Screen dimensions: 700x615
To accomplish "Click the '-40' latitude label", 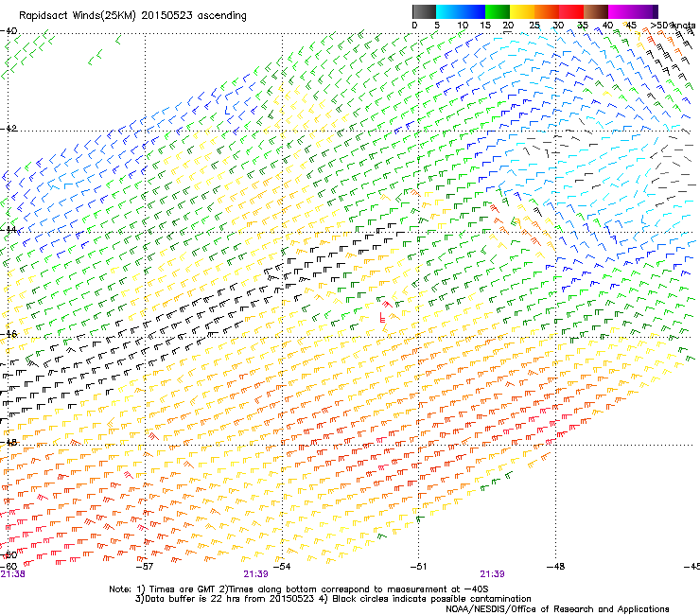I will click(9, 31).
